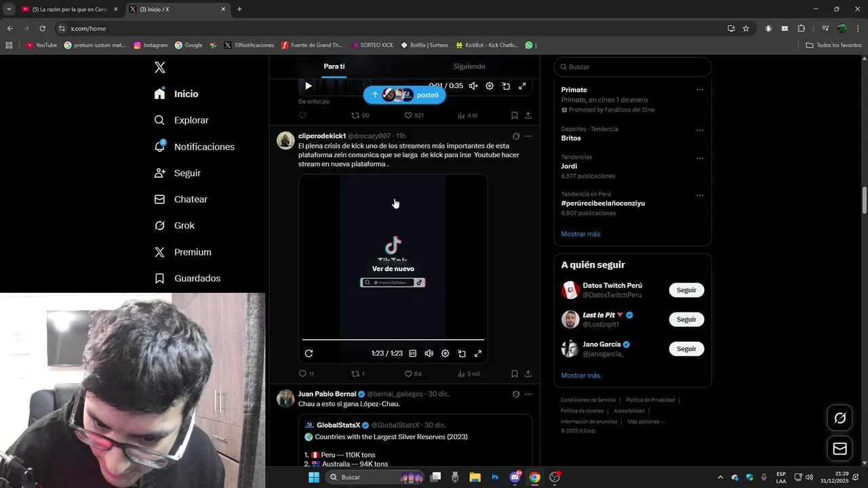Bookmark this page with star icon
The height and width of the screenshot is (488, 868).
[x=746, y=28]
